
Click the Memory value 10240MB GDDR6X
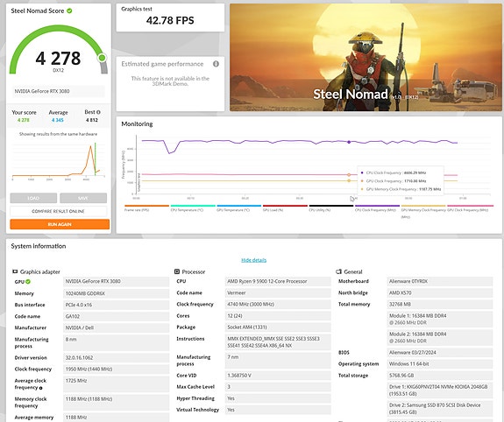(116, 293)
